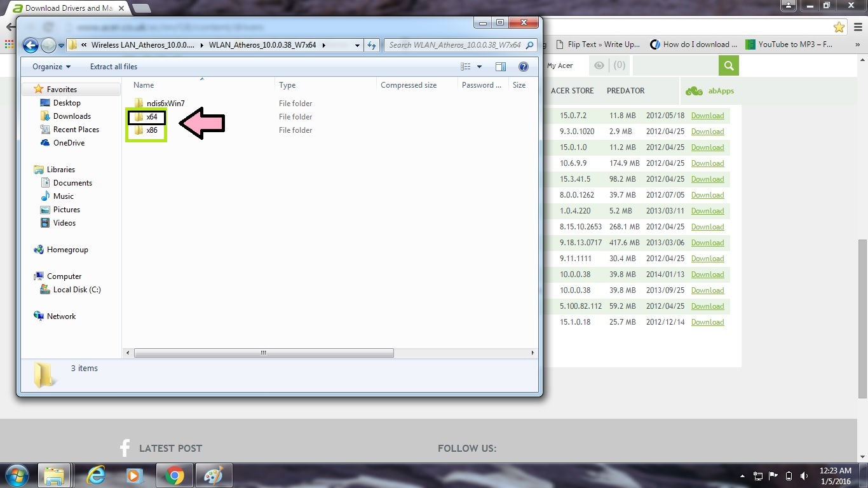Open the recent pages dropdown in Explorer
The image size is (868, 488).
click(x=61, y=45)
